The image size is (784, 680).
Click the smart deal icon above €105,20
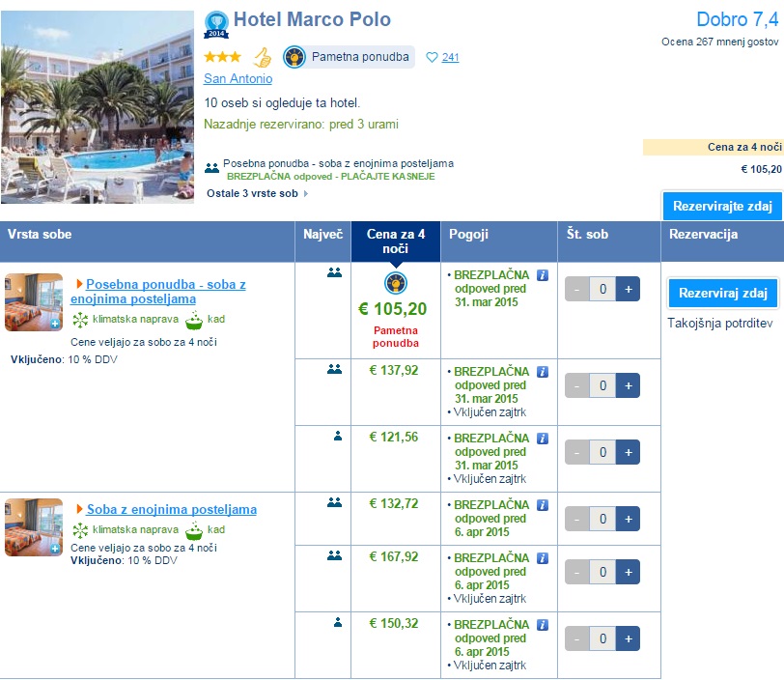point(395,283)
